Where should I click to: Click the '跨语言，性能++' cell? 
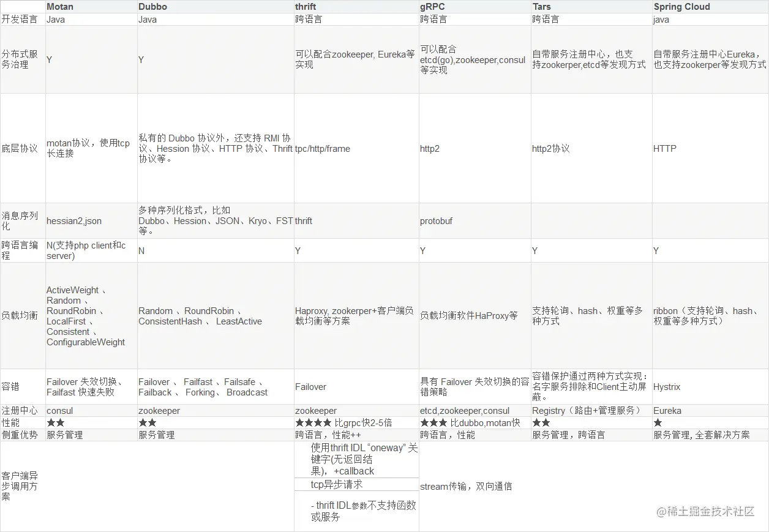pyautogui.click(x=328, y=435)
